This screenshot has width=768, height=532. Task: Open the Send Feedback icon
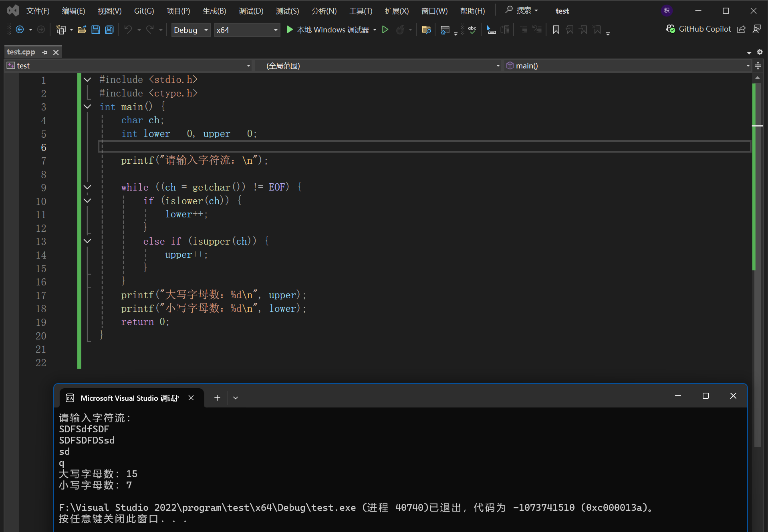[x=757, y=29]
